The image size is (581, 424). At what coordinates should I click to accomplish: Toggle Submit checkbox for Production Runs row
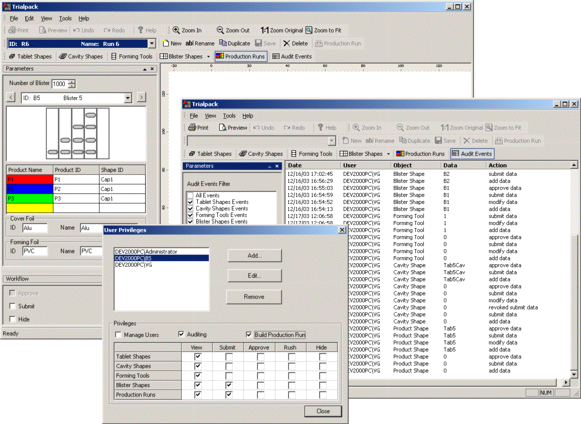click(x=229, y=395)
